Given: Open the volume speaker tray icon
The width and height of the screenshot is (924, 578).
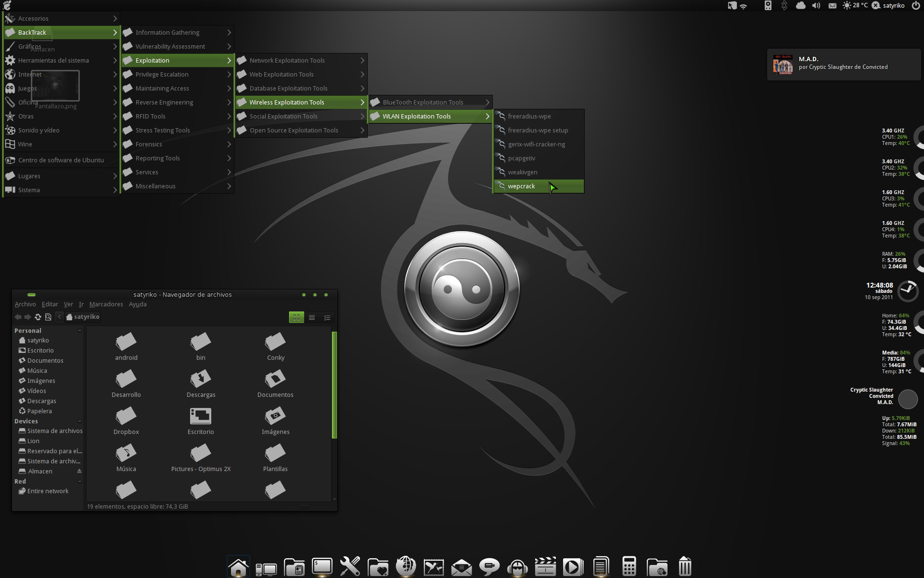Looking at the screenshot, I should click(x=816, y=6).
